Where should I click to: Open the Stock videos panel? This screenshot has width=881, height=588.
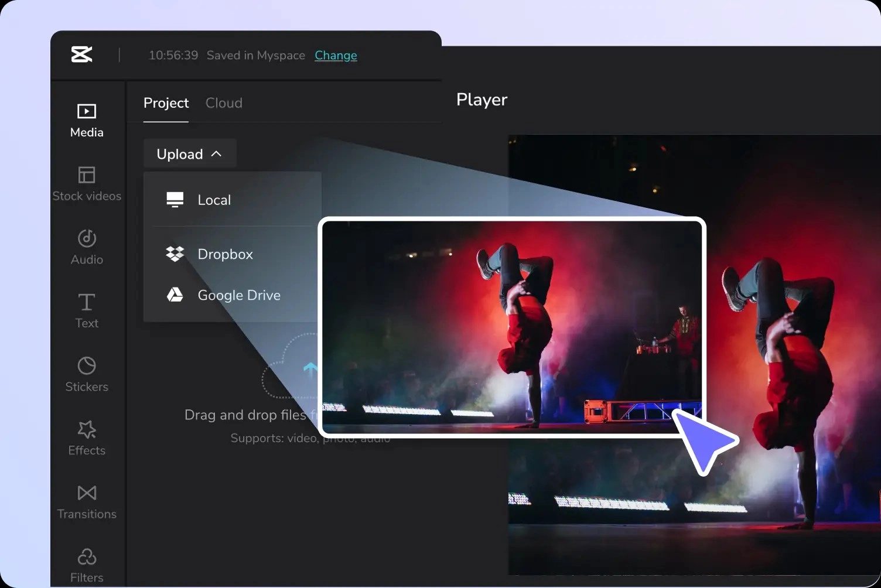87,184
